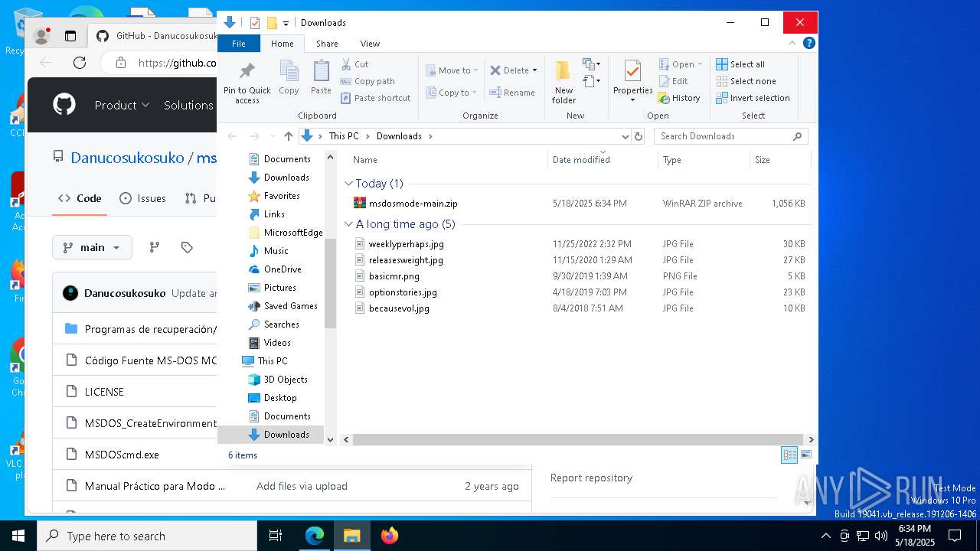Select the Home ribbon tab
This screenshot has height=551, width=980.
pos(282,44)
